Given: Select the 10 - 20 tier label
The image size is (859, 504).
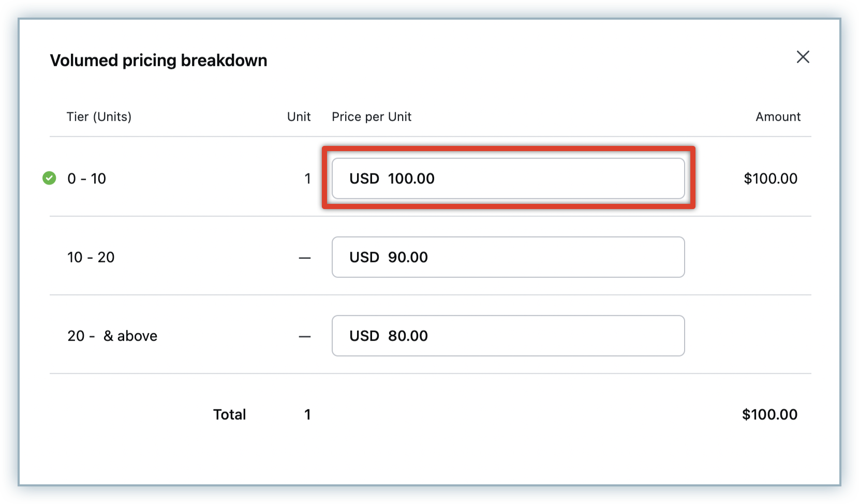Looking at the screenshot, I should point(91,257).
